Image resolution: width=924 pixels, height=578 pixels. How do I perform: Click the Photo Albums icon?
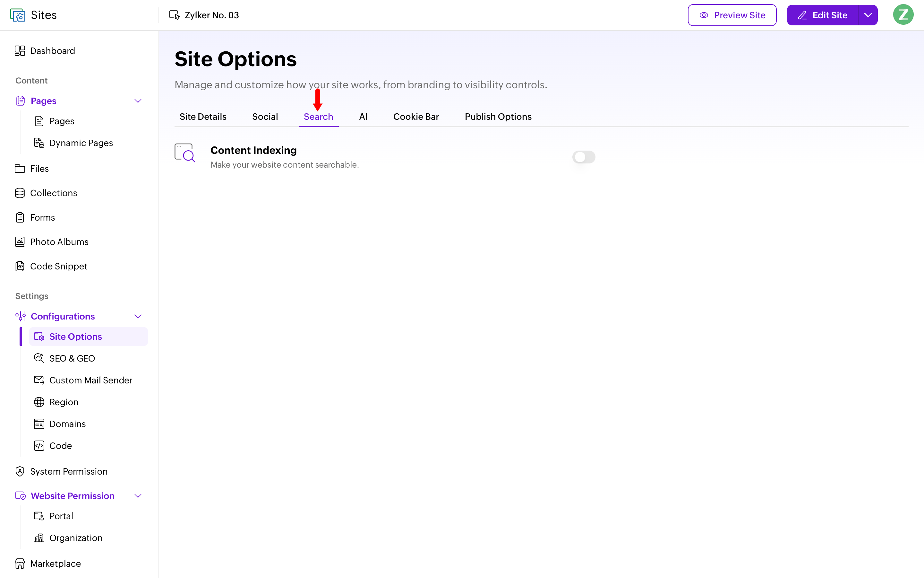(20, 242)
